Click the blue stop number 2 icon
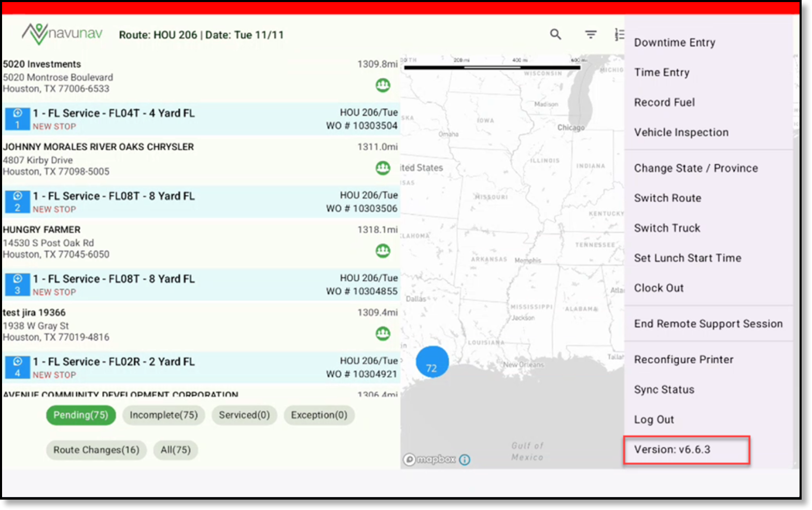 pos(17,202)
